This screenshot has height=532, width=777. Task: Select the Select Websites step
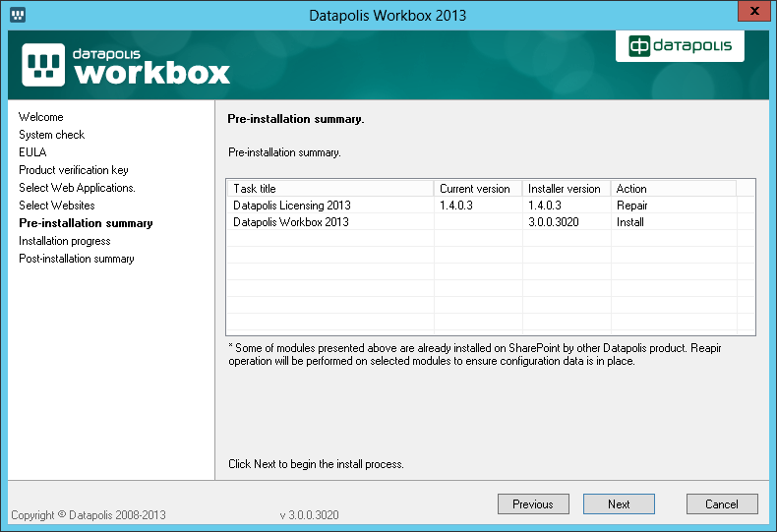pos(56,206)
